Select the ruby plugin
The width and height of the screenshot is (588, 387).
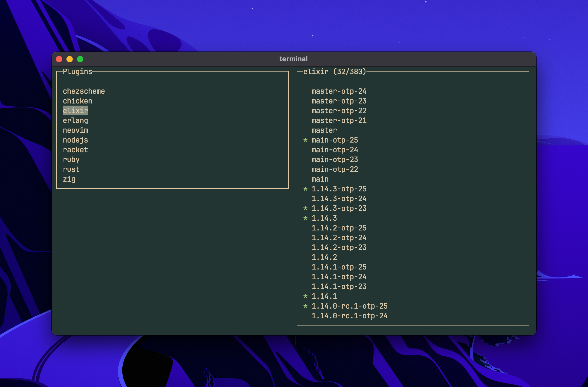coord(71,160)
